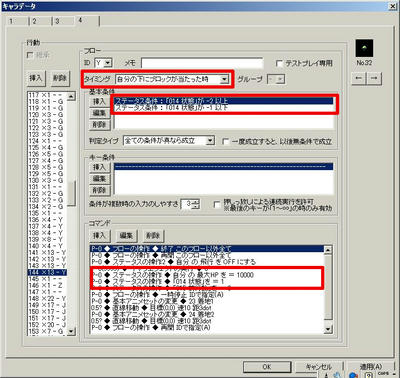Select flow row 131 ×1 - -
The image size is (400, 378).
(47, 187)
